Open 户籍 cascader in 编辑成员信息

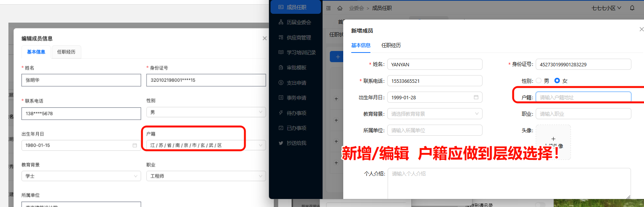(x=206, y=145)
